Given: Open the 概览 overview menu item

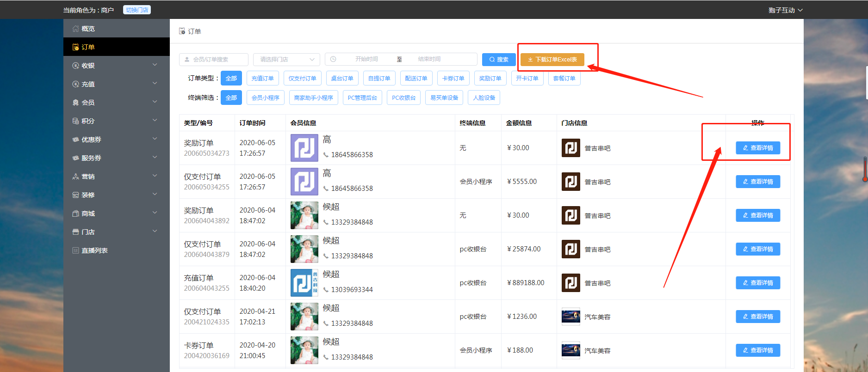Looking at the screenshot, I should (x=117, y=29).
